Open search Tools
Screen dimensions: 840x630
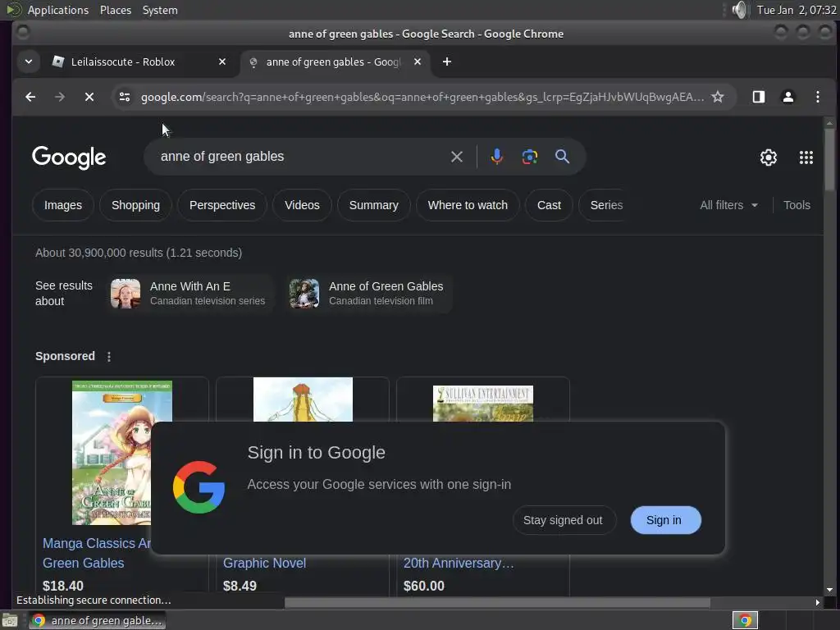click(x=797, y=205)
